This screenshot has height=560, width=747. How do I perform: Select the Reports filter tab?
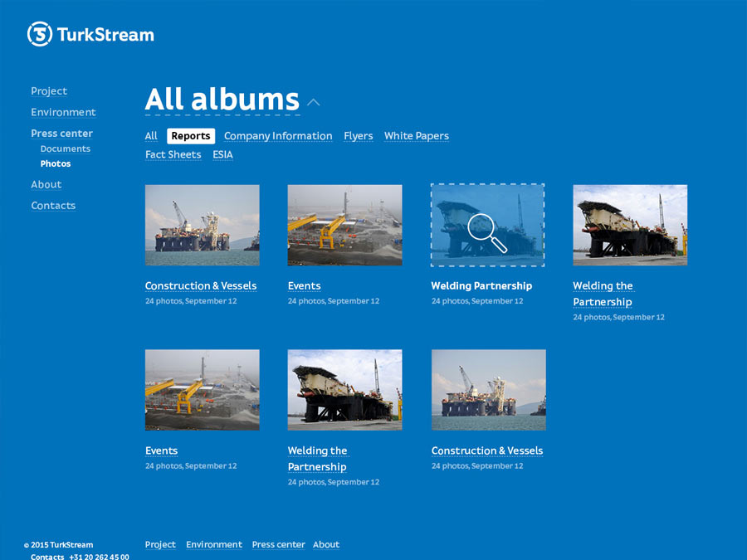[x=190, y=136]
